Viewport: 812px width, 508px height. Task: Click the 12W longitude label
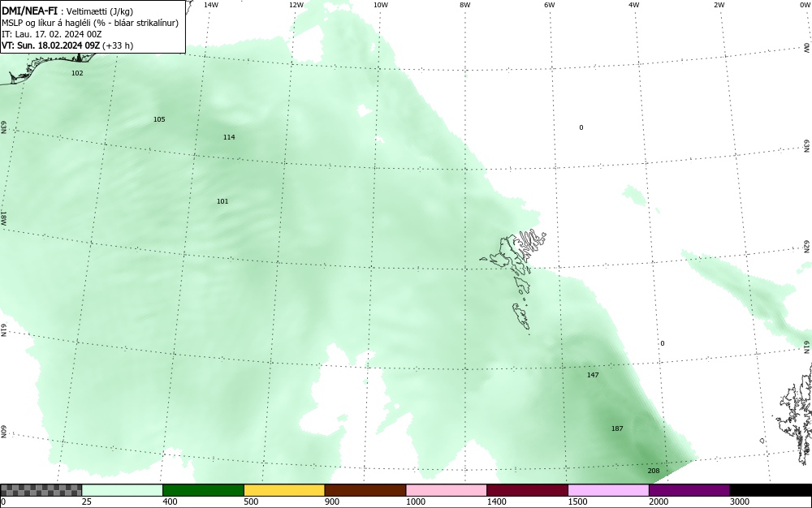[x=296, y=5]
